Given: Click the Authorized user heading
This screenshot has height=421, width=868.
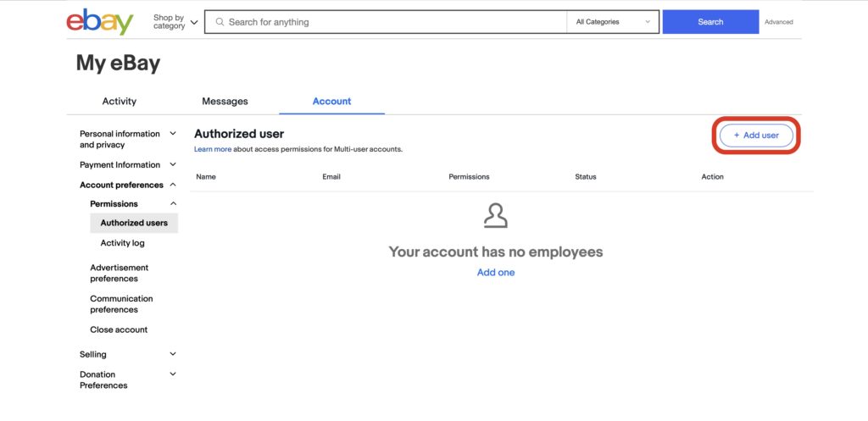Looking at the screenshot, I should (238, 134).
